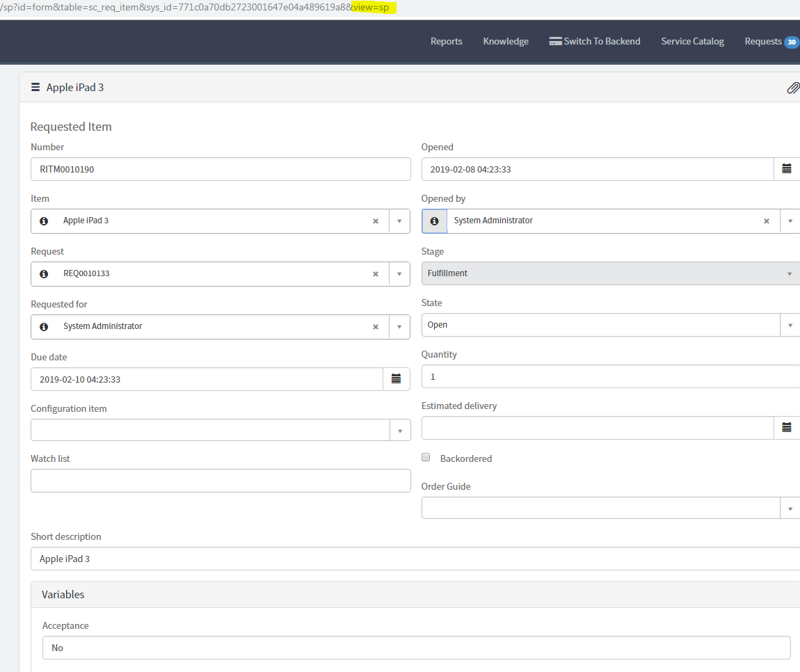Open the form hamburger menu icon

point(35,87)
